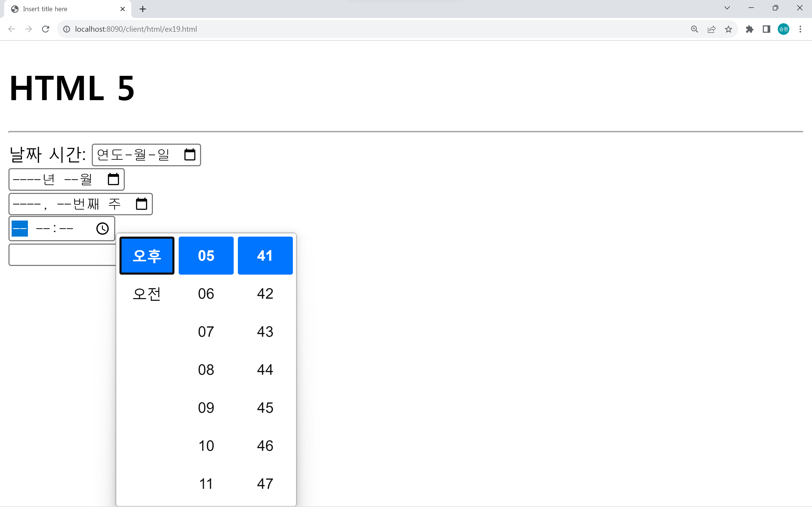This screenshot has width=812, height=507.
Task: Open a new browser tab
Action: pos(143,9)
